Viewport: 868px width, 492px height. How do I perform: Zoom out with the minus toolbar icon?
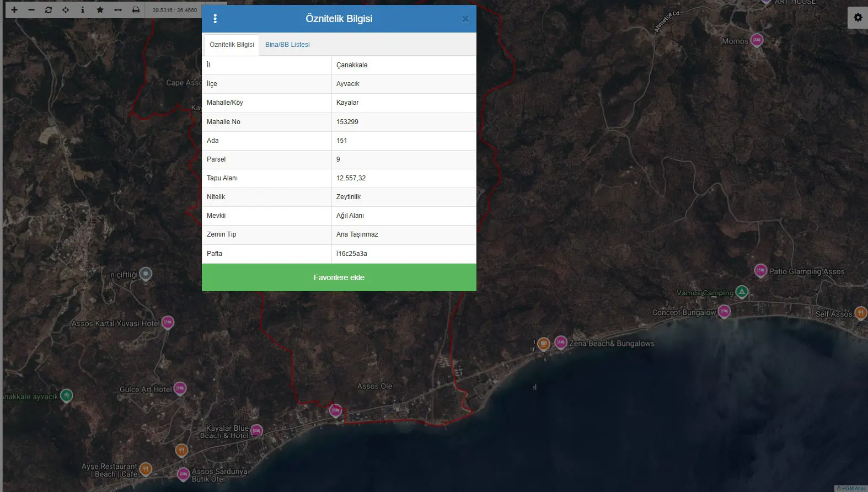click(x=31, y=10)
